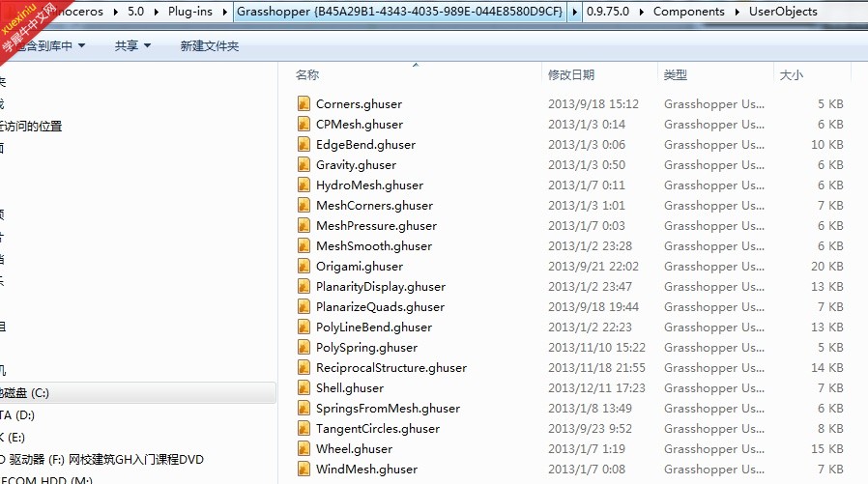Click the date 2013/12/11 17:23

point(596,387)
